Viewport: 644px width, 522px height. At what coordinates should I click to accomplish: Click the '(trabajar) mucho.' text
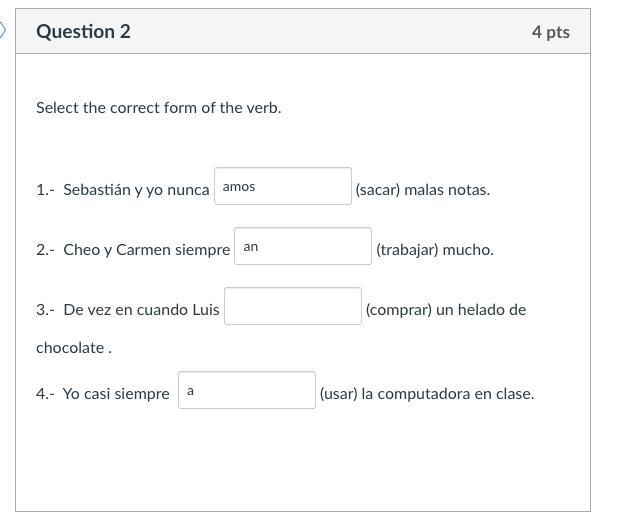(x=434, y=250)
